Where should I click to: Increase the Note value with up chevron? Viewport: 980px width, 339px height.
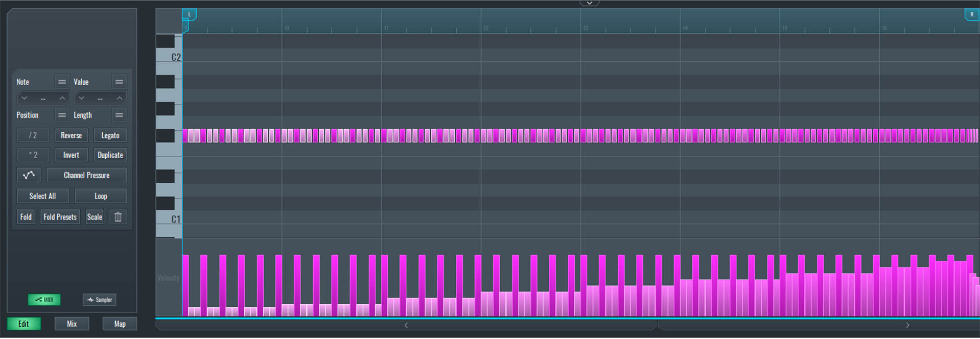[x=62, y=98]
